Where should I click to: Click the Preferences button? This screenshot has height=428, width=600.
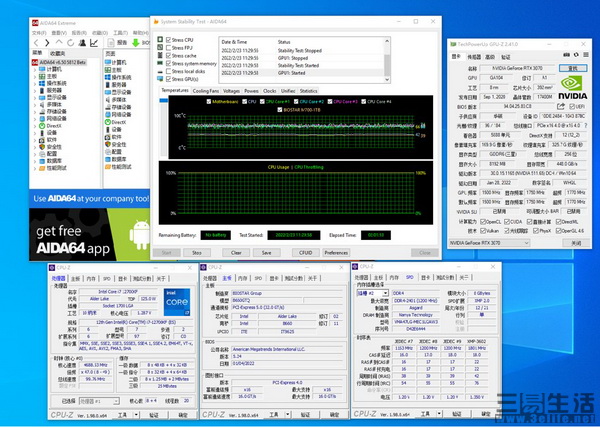(x=336, y=252)
